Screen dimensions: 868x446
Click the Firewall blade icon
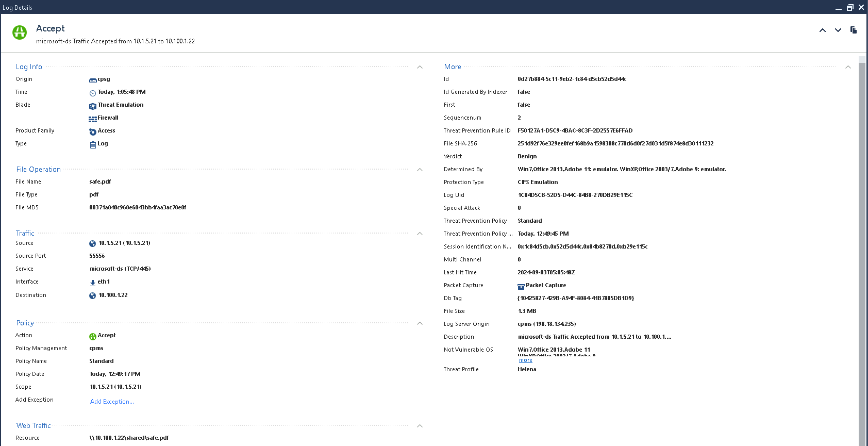click(x=93, y=119)
